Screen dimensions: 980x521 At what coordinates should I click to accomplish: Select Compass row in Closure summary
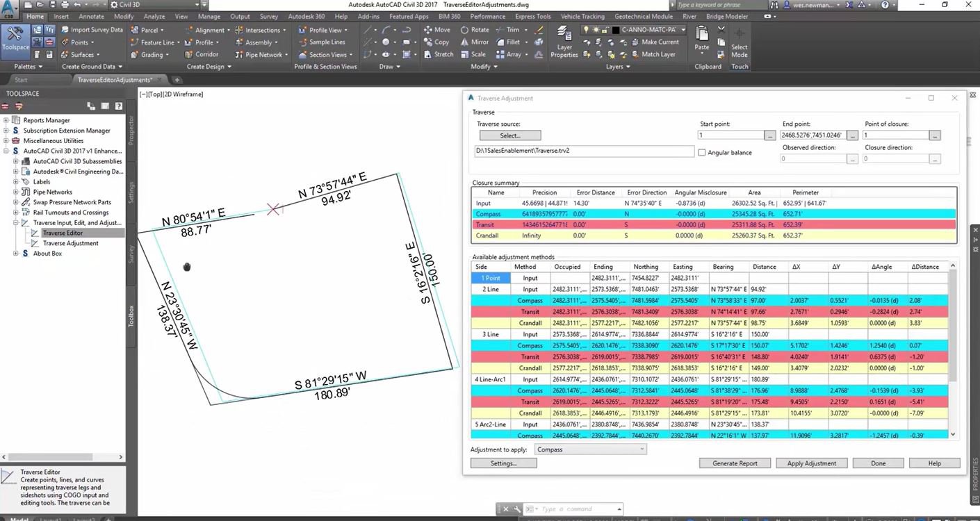(714, 214)
